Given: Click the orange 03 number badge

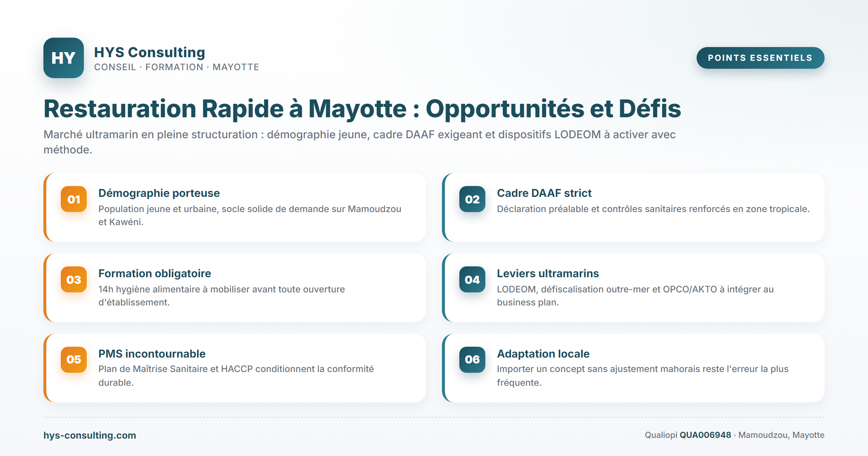Looking at the screenshot, I should [x=74, y=279].
